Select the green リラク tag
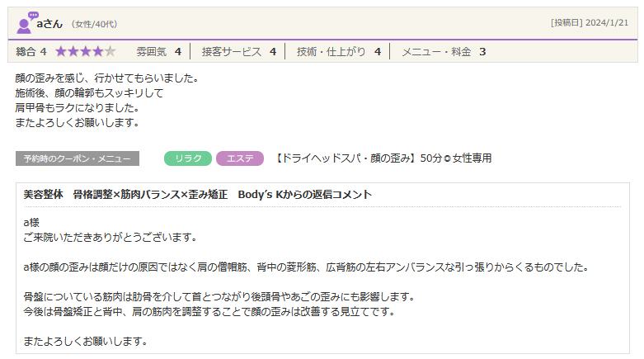 point(189,158)
